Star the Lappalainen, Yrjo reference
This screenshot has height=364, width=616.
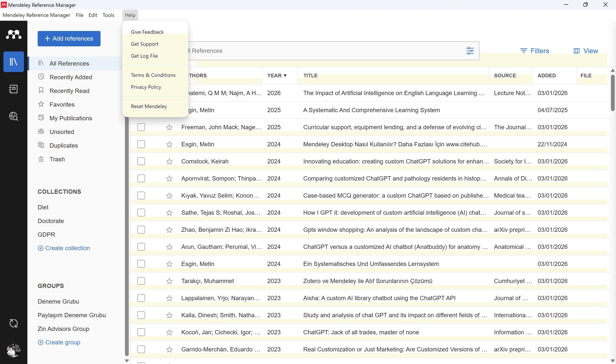click(x=169, y=298)
